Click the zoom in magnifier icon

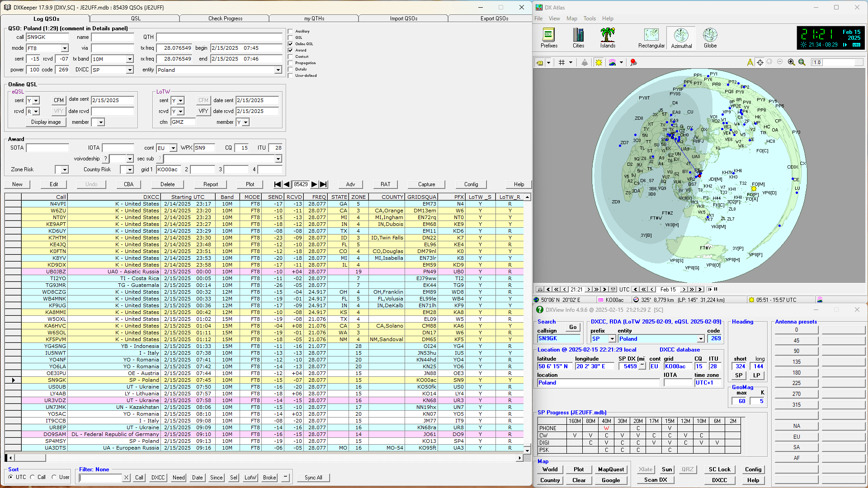(x=791, y=62)
